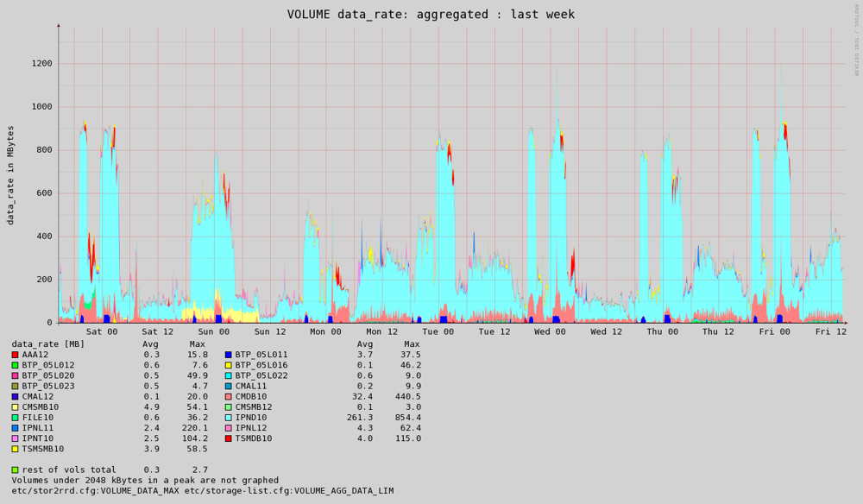Click the 'rest of vols total' swatch

(15, 470)
